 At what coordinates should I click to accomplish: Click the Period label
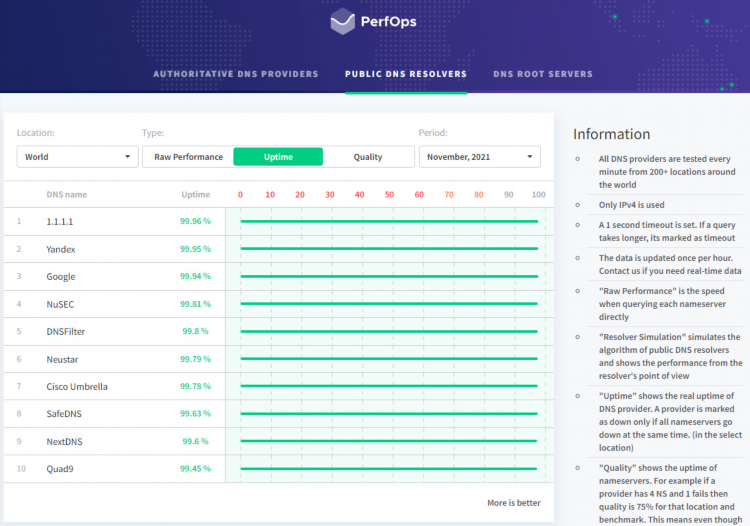[433, 133]
